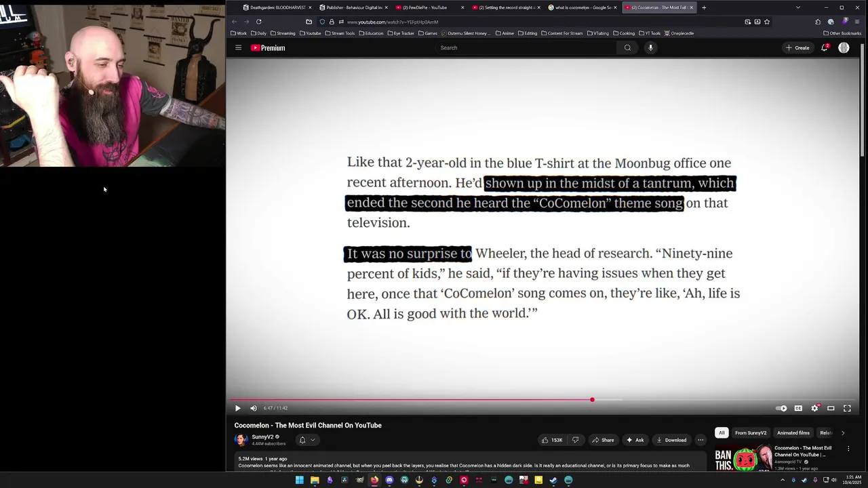Viewport: 868px width, 488px height.
Task: Switch to PewDiePie - YouTube tab
Action: click(x=429, y=7)
